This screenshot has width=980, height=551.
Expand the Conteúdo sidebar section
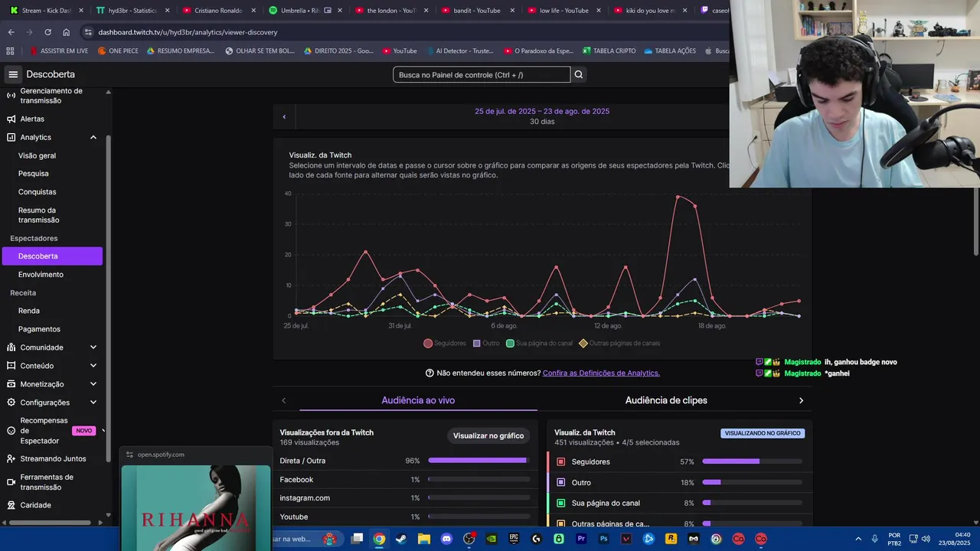(93, 366)
